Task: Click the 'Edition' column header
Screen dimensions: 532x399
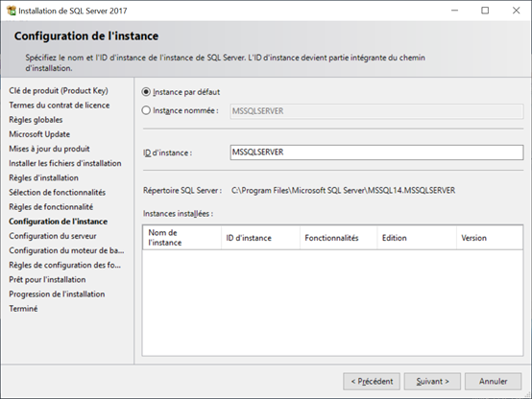Action: (x=417, y=238)
